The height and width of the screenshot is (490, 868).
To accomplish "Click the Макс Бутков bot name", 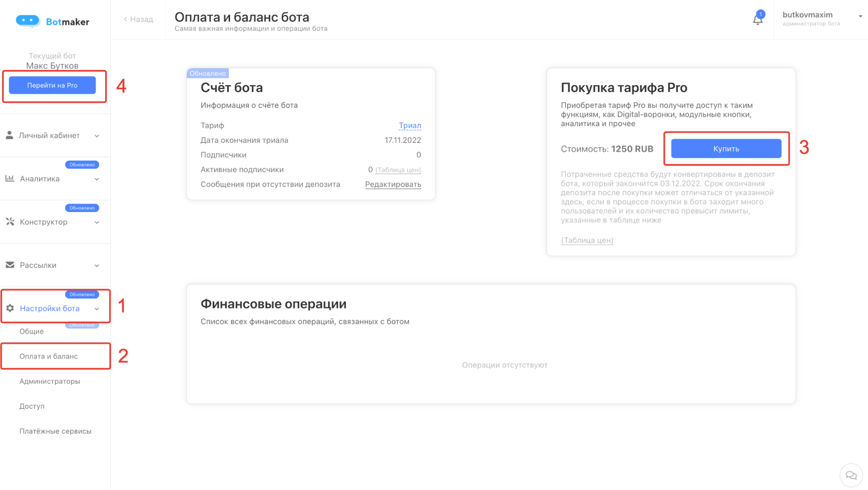I will coord(52,66).
